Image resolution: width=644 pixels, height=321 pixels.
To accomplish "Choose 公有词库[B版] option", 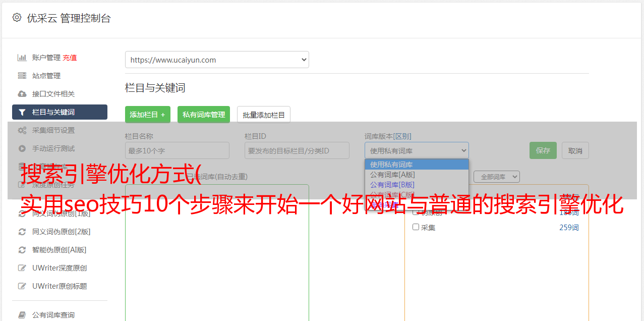I will pyautogui.click(x=417, y=185).
